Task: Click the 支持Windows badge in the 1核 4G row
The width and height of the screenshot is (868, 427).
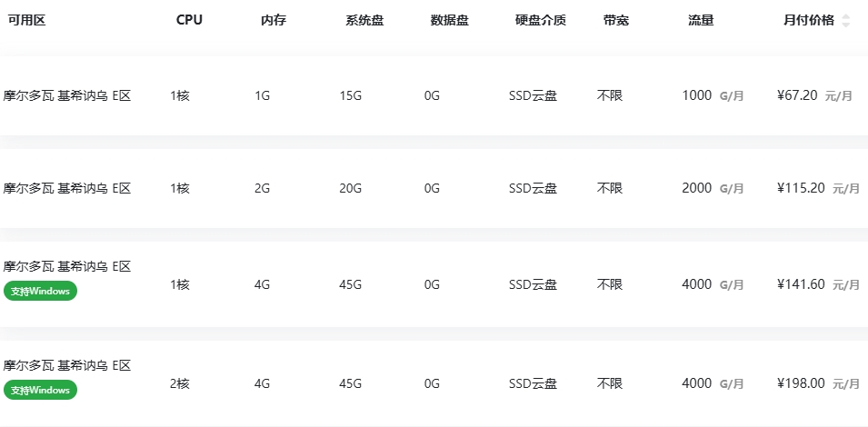Action: (40, 291)
